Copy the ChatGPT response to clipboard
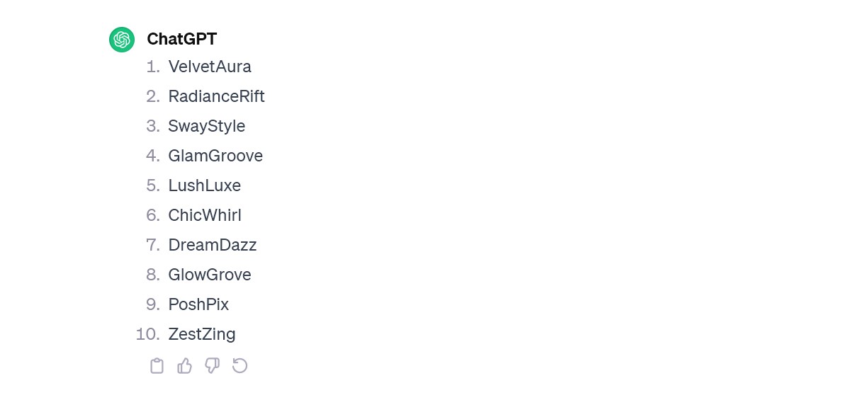This screenshot has width=868, height=412. (x=157, y=366)
